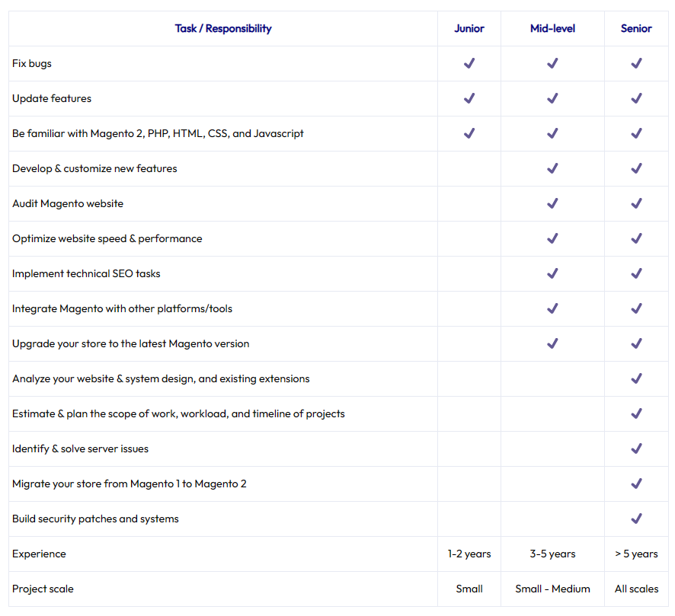
Task: Click the Mid-level checkmark for Fix bugs
Action: pos(552,63)
